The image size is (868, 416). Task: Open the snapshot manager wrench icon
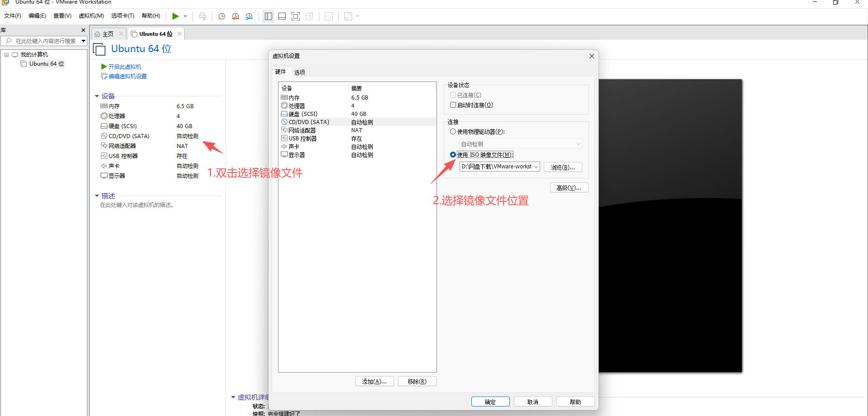[249, 16]
